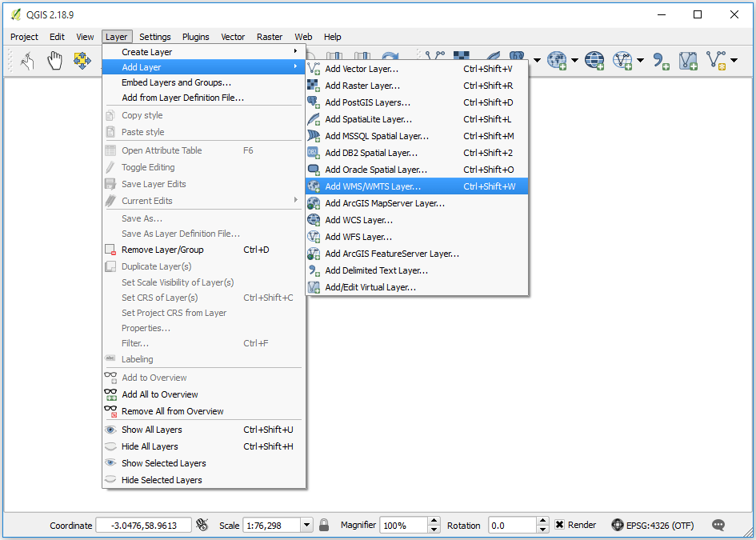Click the Magnifier increase stepper arrow
Viewport: 756px width, 540px height.
coord(434,520)
